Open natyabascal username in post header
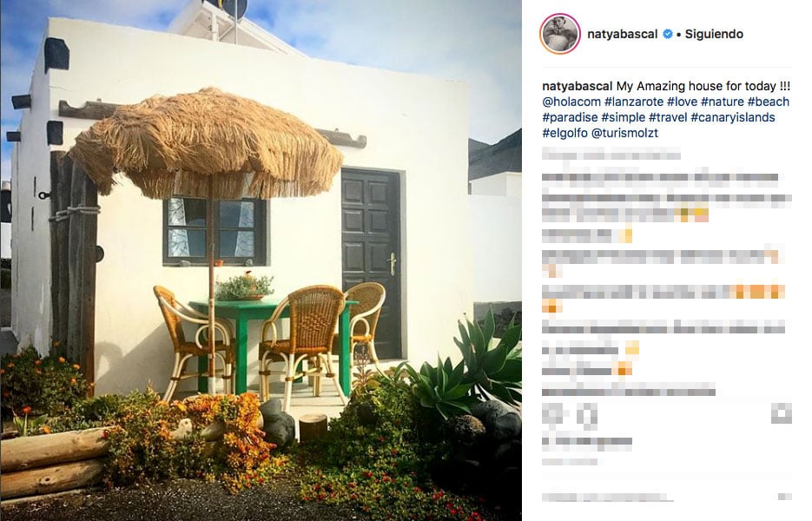This screenshot has height=521, width=812. (623, 34)
